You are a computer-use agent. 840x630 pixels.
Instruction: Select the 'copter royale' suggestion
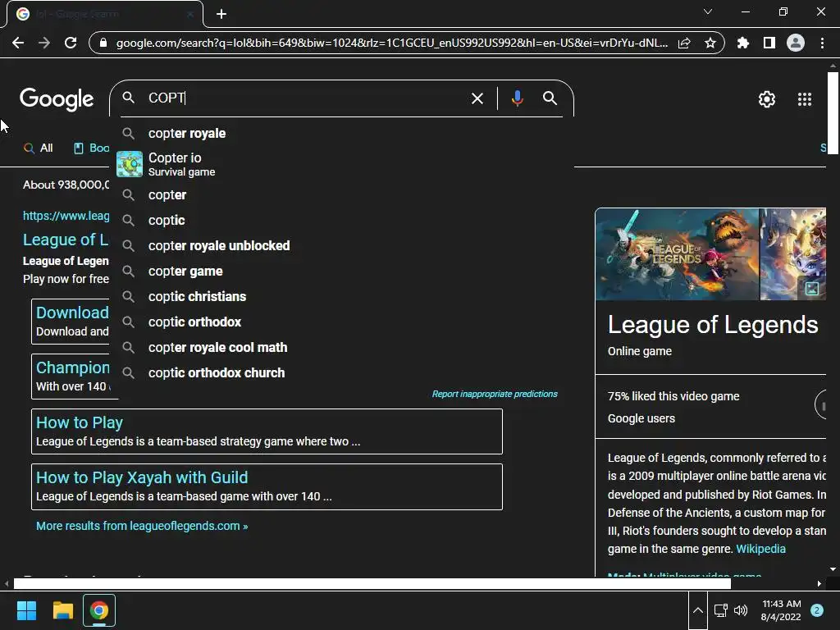340,134
